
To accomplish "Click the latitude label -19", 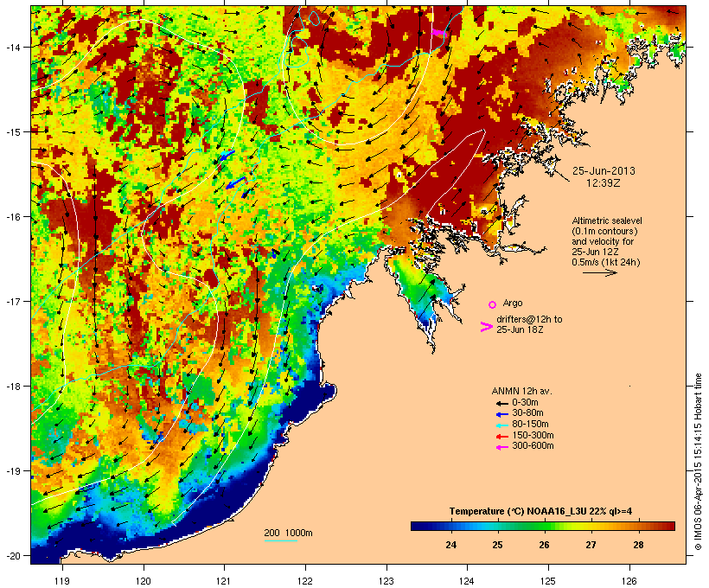I will pos(12,471).
